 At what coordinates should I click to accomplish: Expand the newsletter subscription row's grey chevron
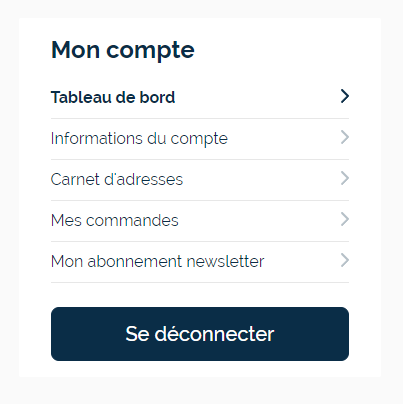345,260
